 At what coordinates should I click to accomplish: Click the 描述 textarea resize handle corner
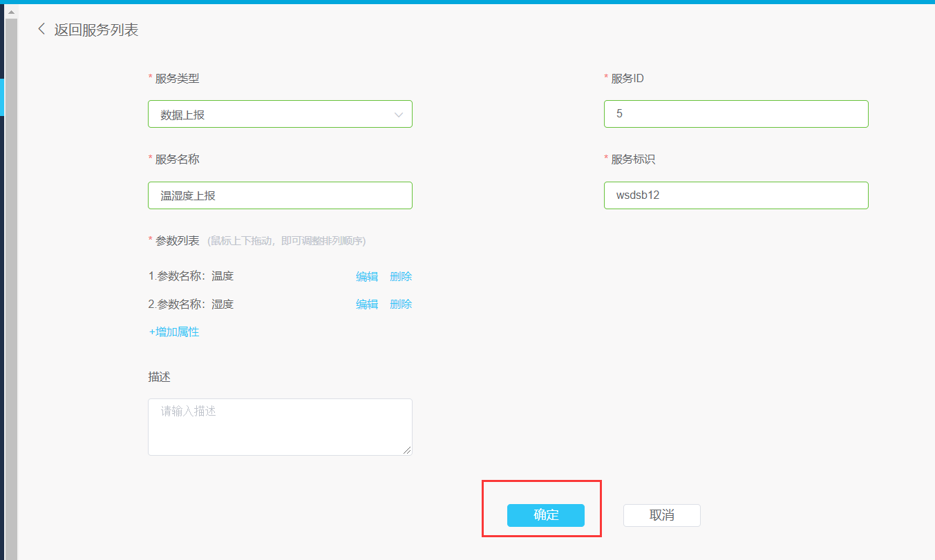(407, 450)
